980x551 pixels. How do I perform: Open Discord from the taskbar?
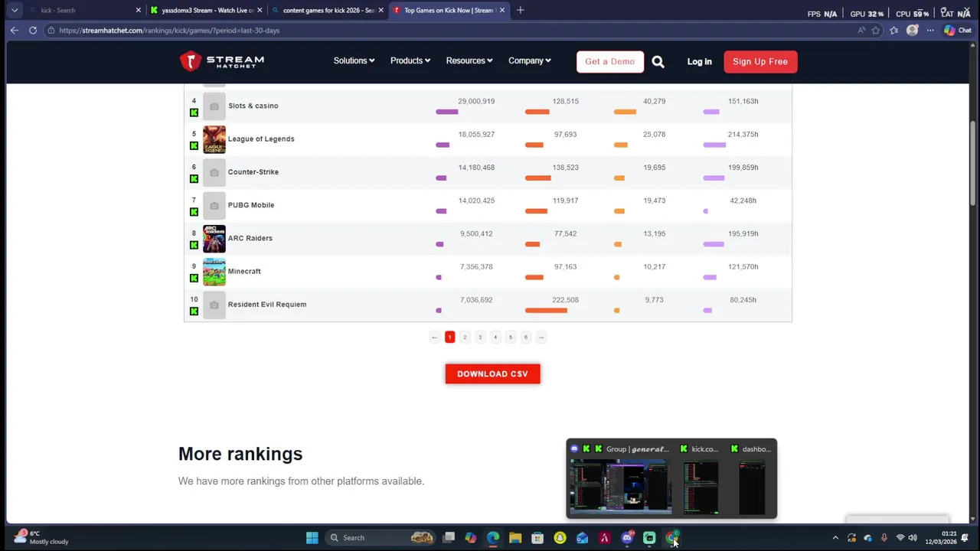pyautogui.click(x=627, y=537)
